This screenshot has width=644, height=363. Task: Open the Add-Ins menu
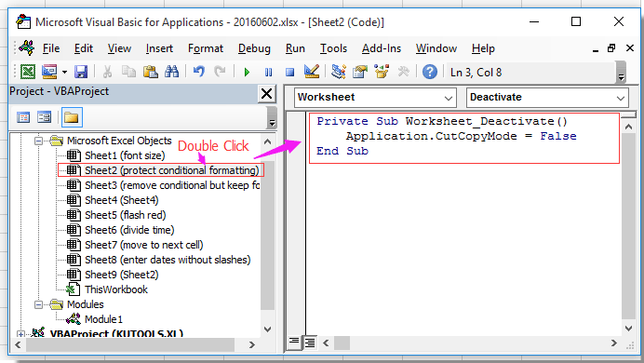point(382,48)
